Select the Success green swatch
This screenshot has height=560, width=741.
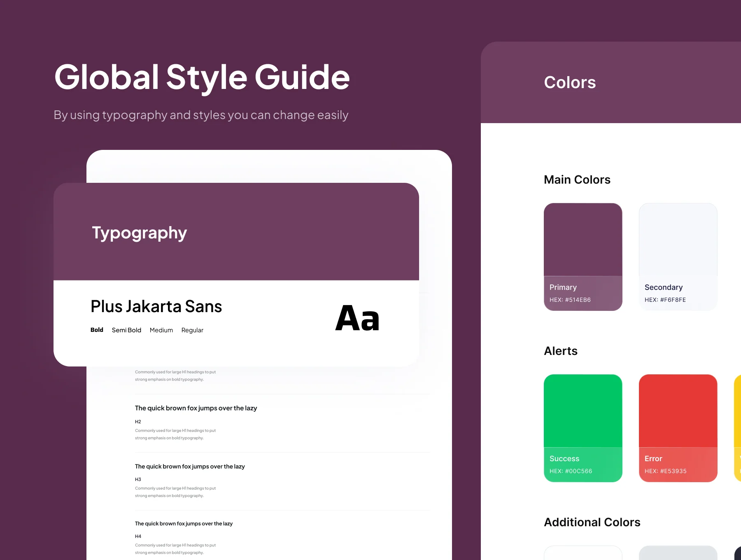(583, 428)
